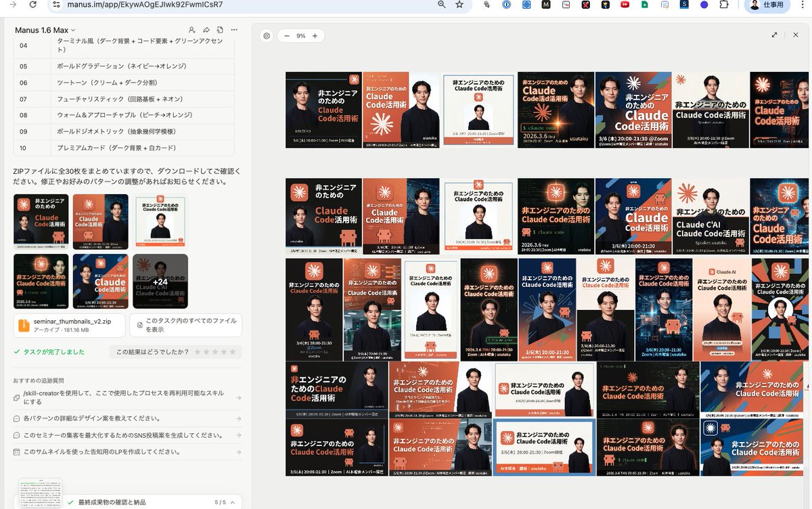Image resolution: width=812 pixels, height=509 pixels.
Task: Select 告知用のLPを作成 follow-up suggestion
Action: pos(127,451)
